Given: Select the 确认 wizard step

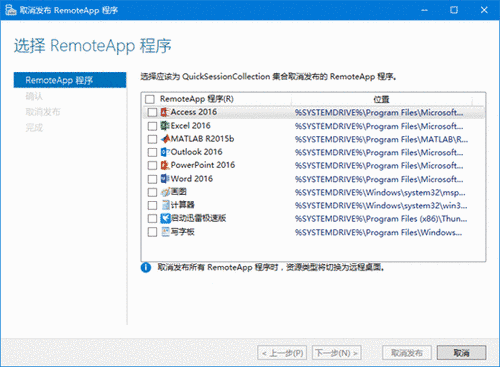Looking at the screenshot, I should [x=34, y=96].
